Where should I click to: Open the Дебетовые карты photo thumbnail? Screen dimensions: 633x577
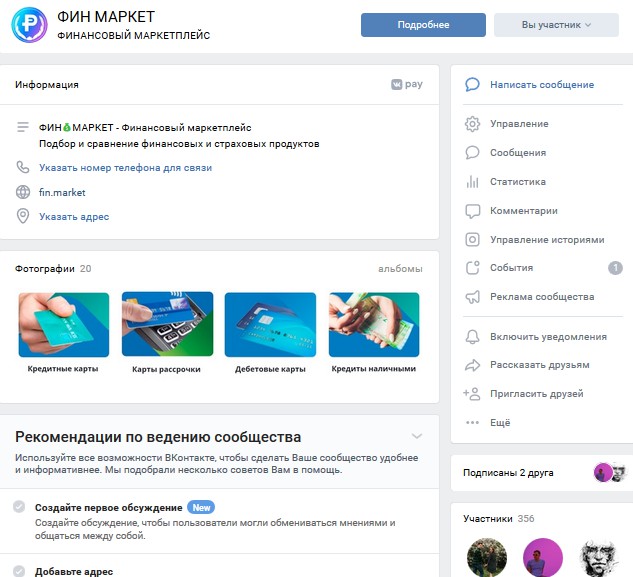(x=270, y=325)
